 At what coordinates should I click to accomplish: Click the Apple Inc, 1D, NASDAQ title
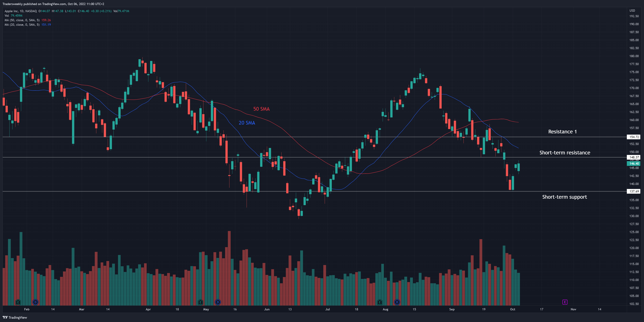20,11
